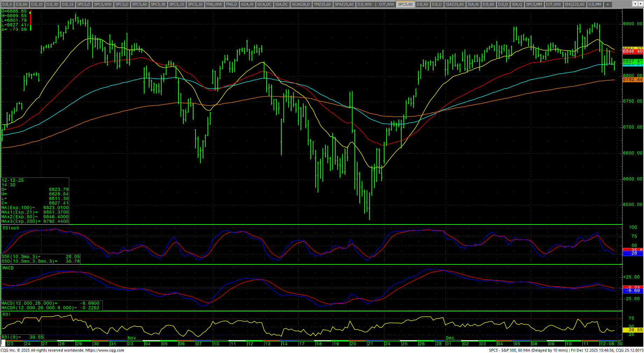Viewport: 644px width, 353px height.
Task: Switch to the DJI,5 tab
Action: pos(7,4)
